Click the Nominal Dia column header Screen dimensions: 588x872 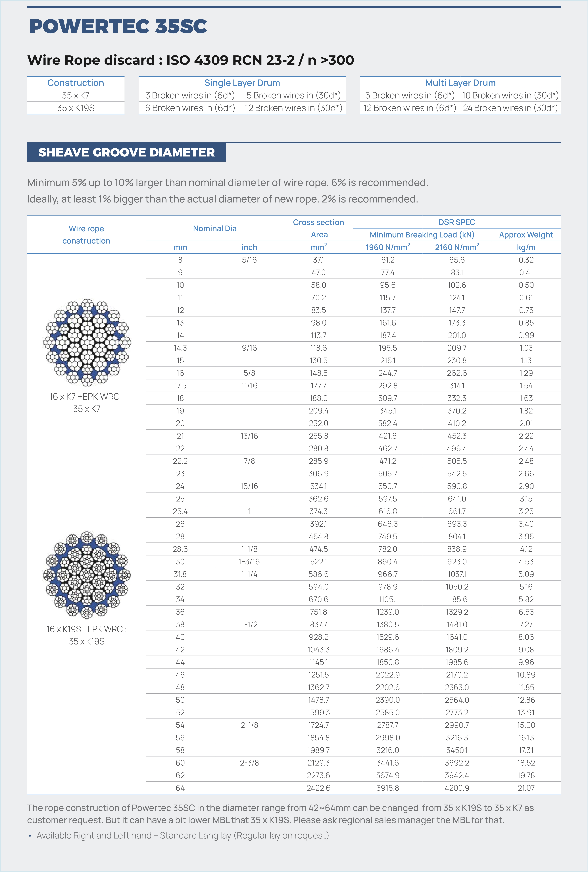coord(214,228)
